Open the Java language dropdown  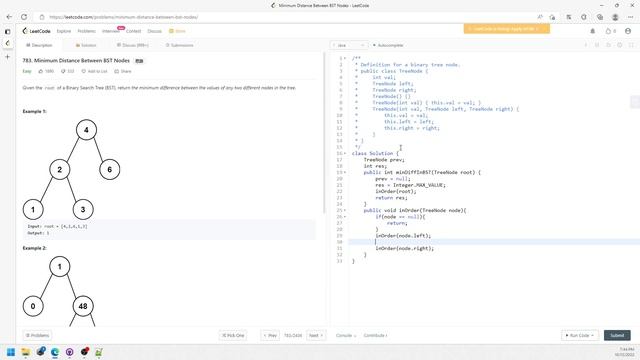[349, 45]
